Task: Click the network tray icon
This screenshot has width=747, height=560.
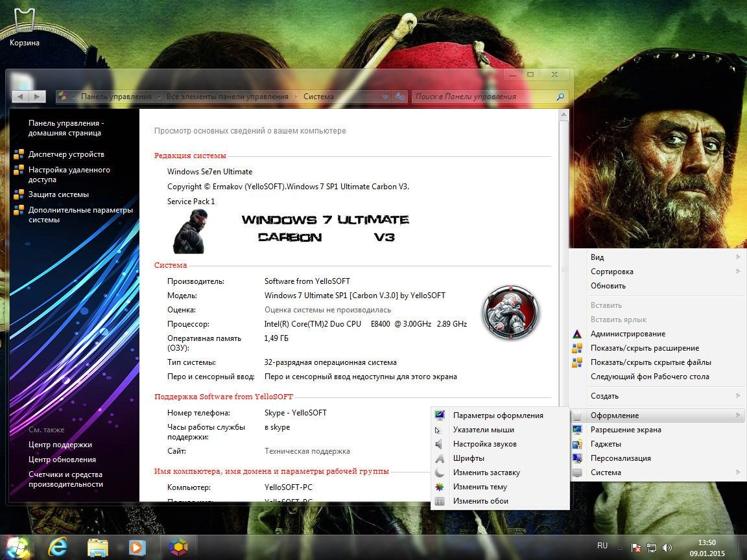Action: point(651,548)
